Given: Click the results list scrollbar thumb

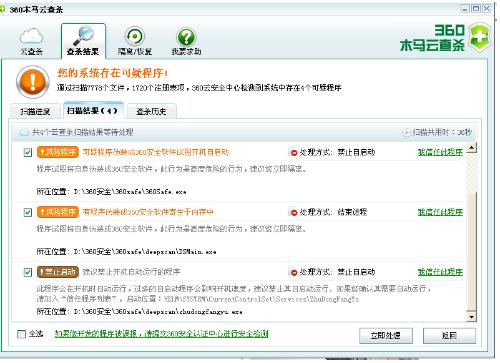Looking at the screenshot, I should click(x=471, y=252).
